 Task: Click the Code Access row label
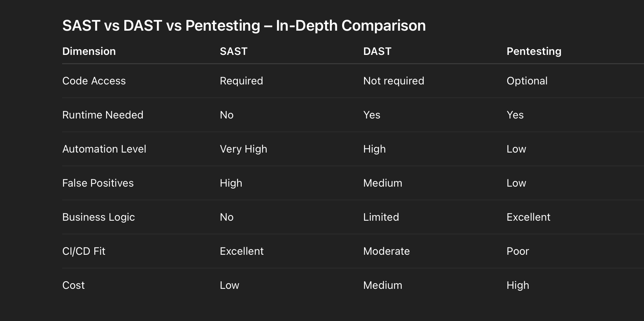click(x=94, y=81)
